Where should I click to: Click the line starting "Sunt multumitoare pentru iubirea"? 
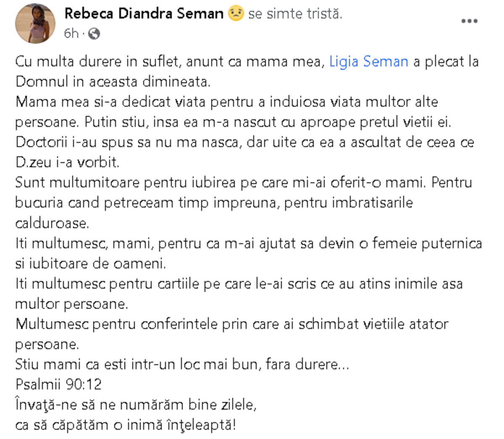pyautogui.click(x=244, y=183)
